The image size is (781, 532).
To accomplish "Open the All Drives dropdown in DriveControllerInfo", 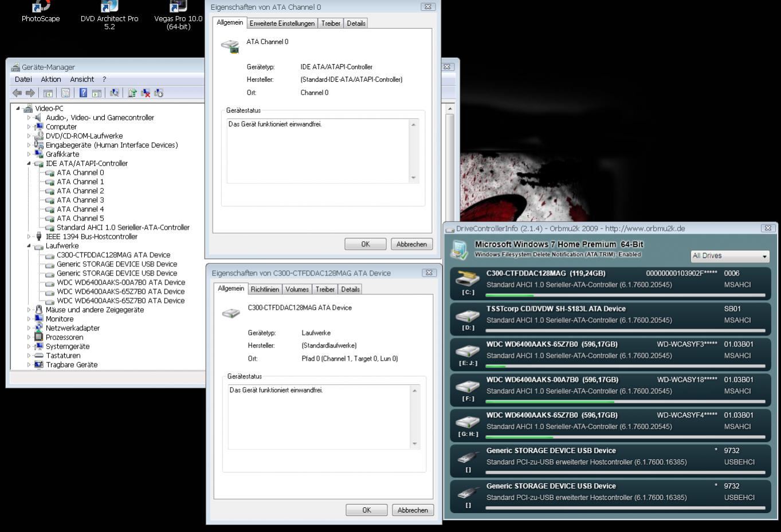I will point(730,256).
